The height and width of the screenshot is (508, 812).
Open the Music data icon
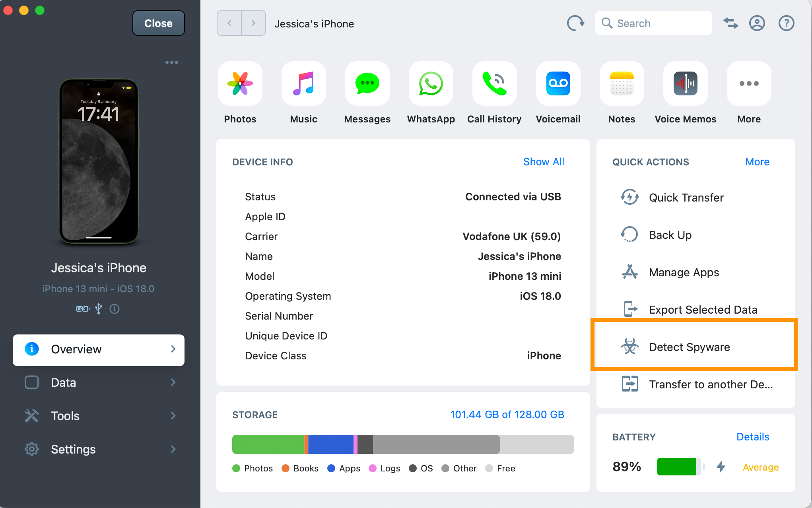304,83
